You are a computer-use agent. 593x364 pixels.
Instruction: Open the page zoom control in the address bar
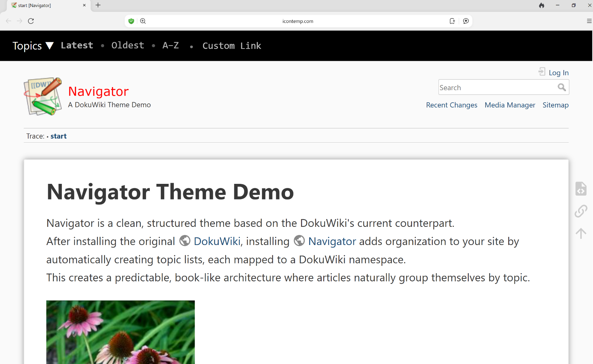click(143, 21)
